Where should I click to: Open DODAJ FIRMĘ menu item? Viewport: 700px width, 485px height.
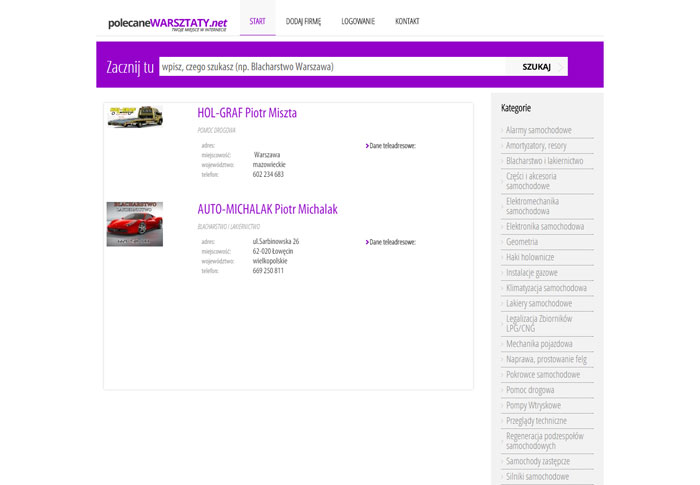pyautogui.click(x=303, y=21)
